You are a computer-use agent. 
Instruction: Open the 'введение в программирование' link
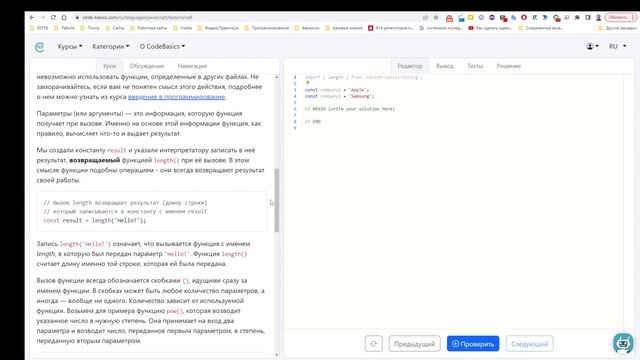point(176,97)
